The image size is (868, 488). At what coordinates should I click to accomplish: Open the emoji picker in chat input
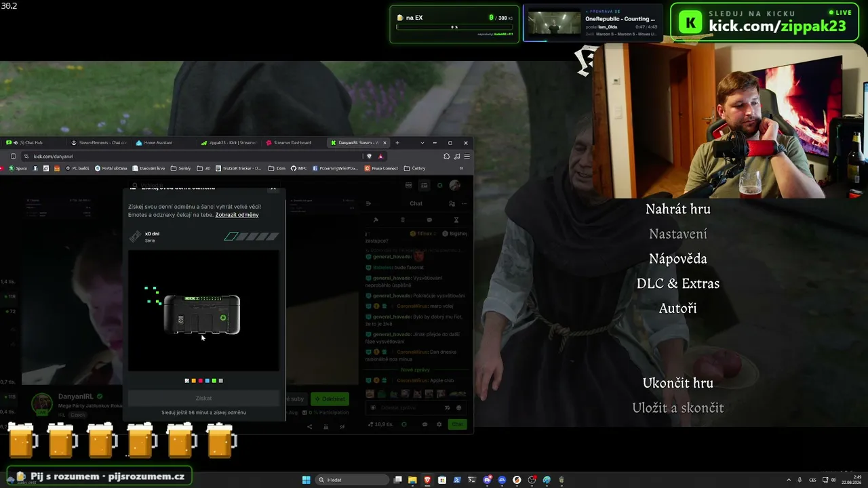point(458,407)
